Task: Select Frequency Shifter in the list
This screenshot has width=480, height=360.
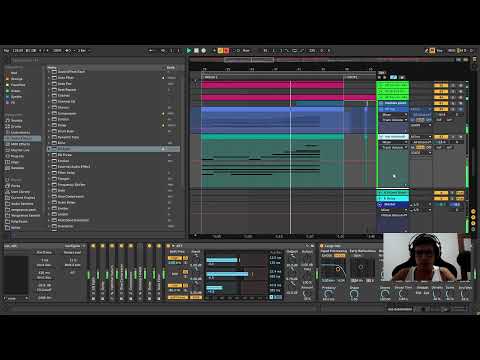Action: point(71,185)
